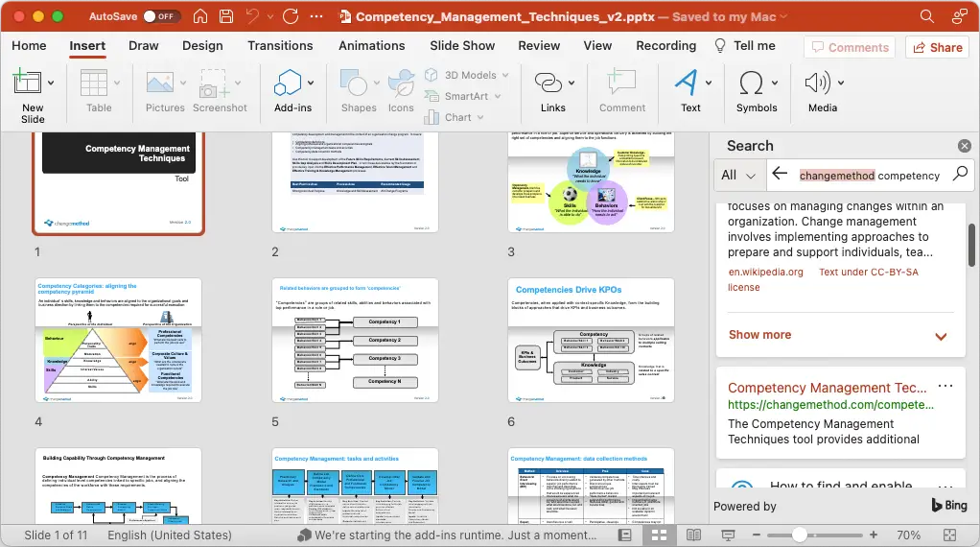Open the Add-ins dropdown arrow
Screen dimensions: 980x547
(311, 83)
